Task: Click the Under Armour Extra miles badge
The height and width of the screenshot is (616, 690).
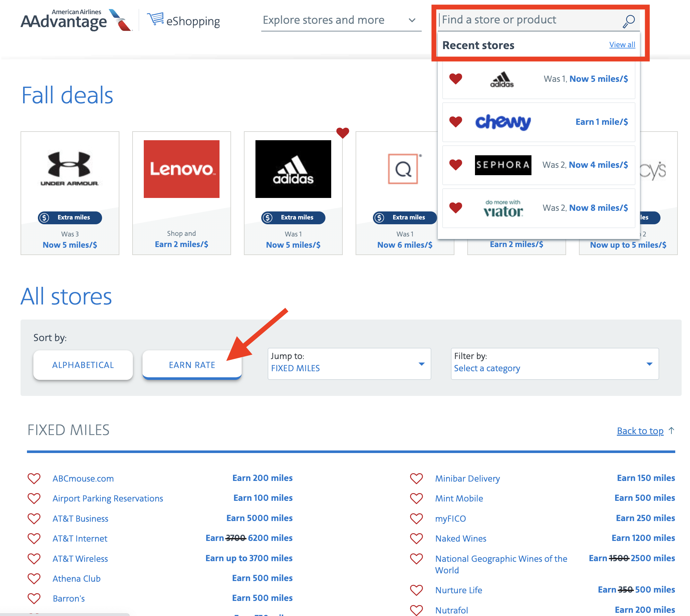Action: (70, 218)
